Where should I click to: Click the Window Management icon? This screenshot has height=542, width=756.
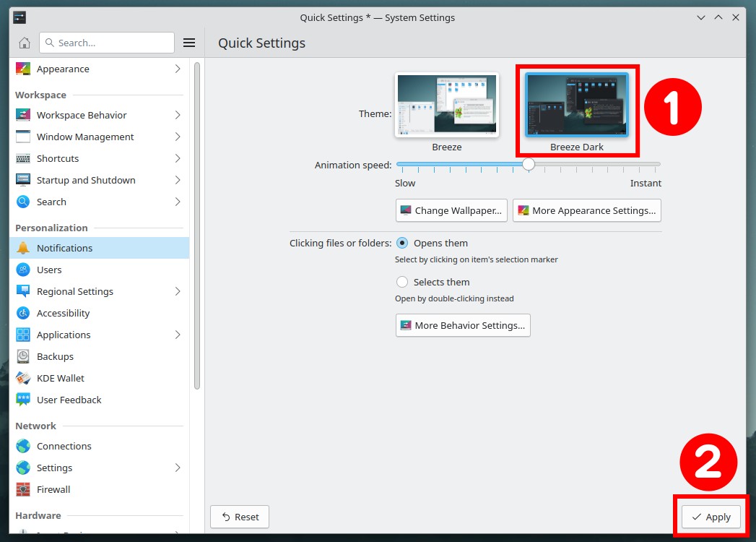pyautogui.click(x=22, y=137)
